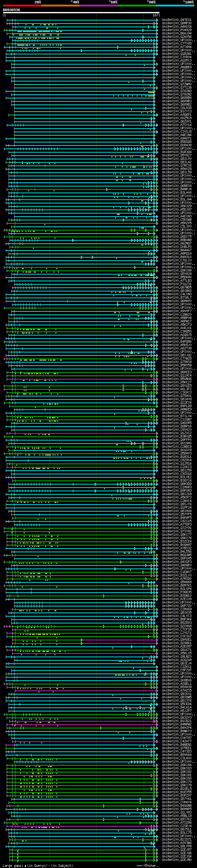The height and width of the screenshot is (868, 197).
Task: Select the UniRef100_A7T6H4 label
Action: click(x=176, y=47)
